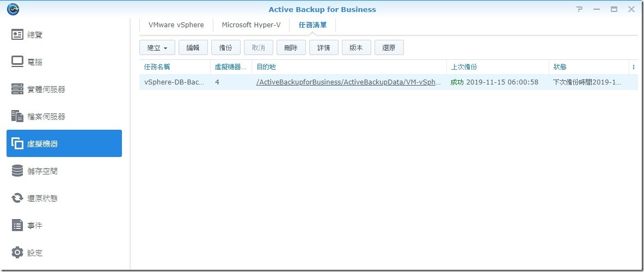Select the 總覽 sidebar label
Screen dimensions: 644x272
coord(34,35)
